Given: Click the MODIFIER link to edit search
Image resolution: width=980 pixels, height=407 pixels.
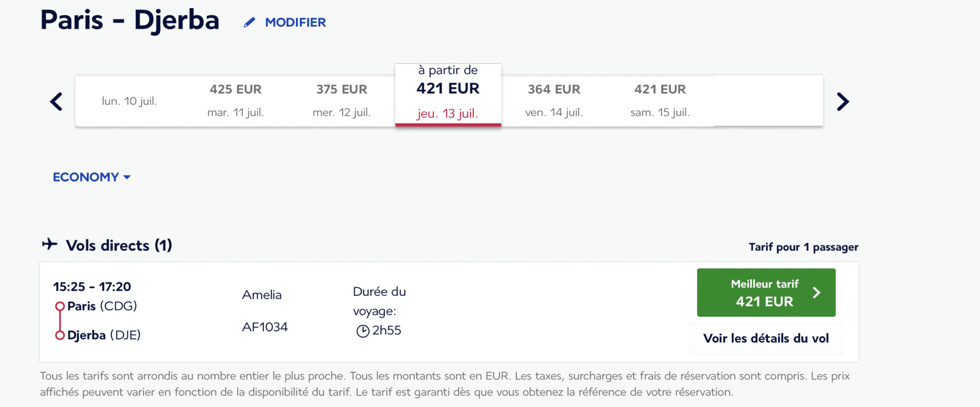Looking at the screenshot, I should (x=295, y=22).
